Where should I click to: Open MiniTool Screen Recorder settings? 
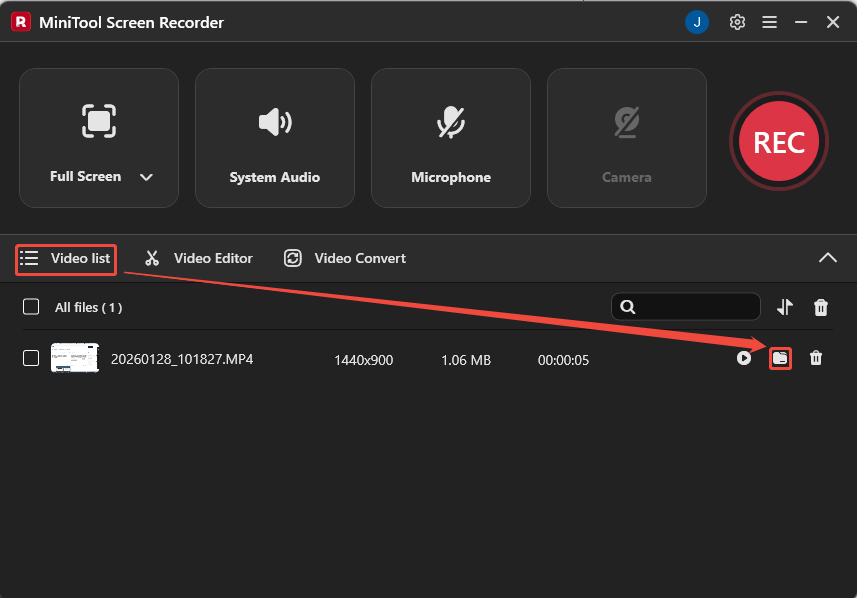pyautogui.click(x=737, y=21)
